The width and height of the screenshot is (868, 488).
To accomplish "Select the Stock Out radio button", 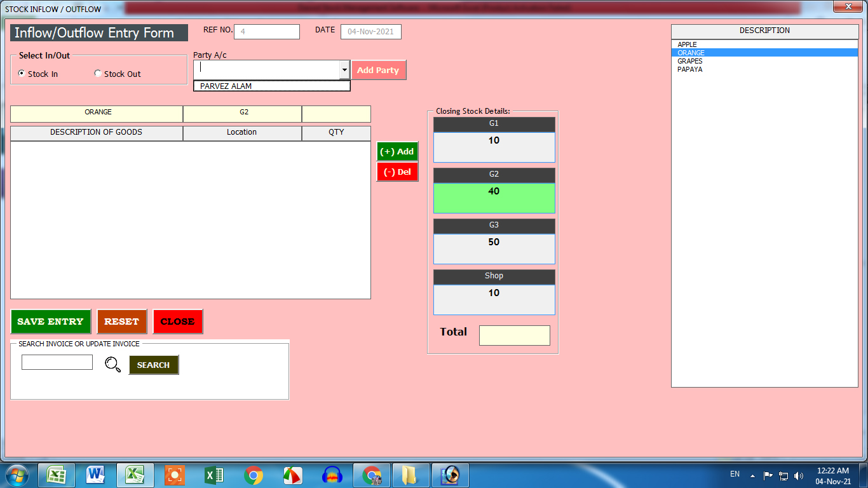I will click(x=98, y=74).
